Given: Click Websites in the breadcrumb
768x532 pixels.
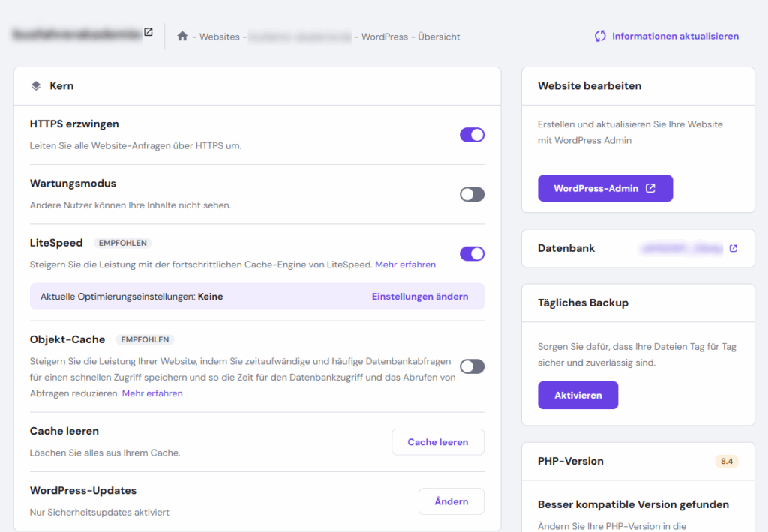Looking at the screenshot, I should (x=220, y=37).
